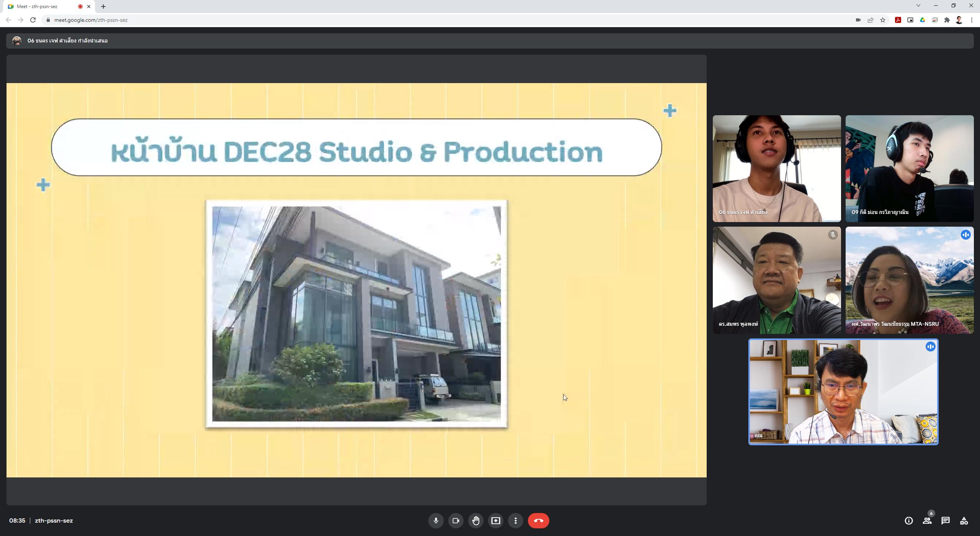Click the shared presentation slide area
980x536 pixels.
click(356, 280)
